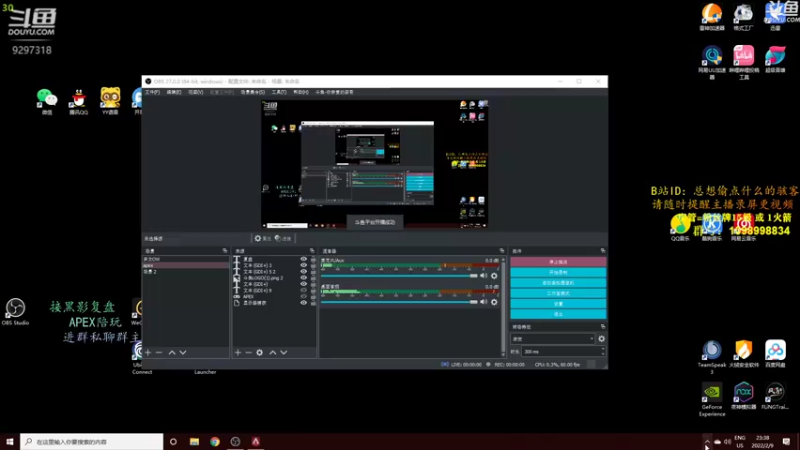
Task: Remove selected scene with minus icon
Action: pyautogui.click(x=159, y=353)
